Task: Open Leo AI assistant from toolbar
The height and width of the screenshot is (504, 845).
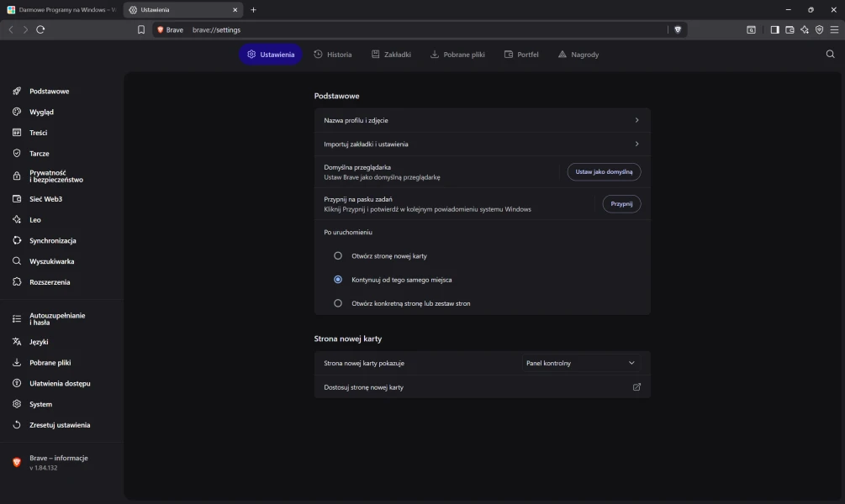Action: [805, 29]
